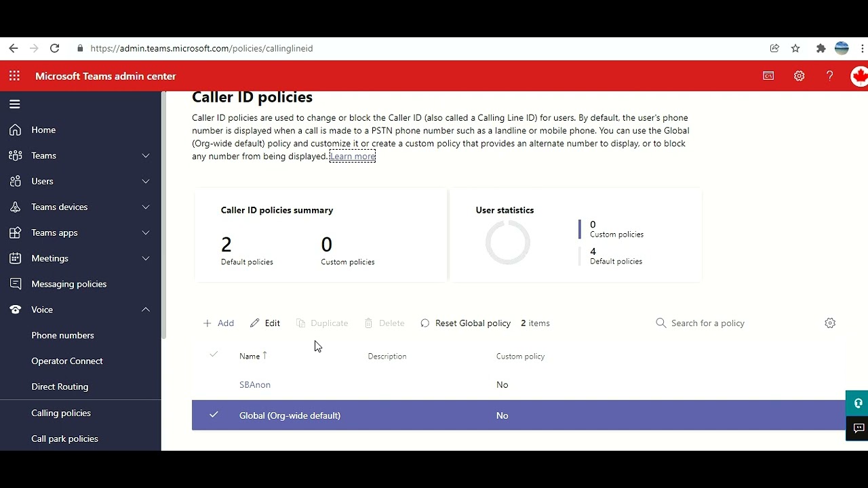The height and width of the screenshot is (488, 868).
Task: Open the feedback chat widget
Action: pyautogui.click(x=858, y=428)
